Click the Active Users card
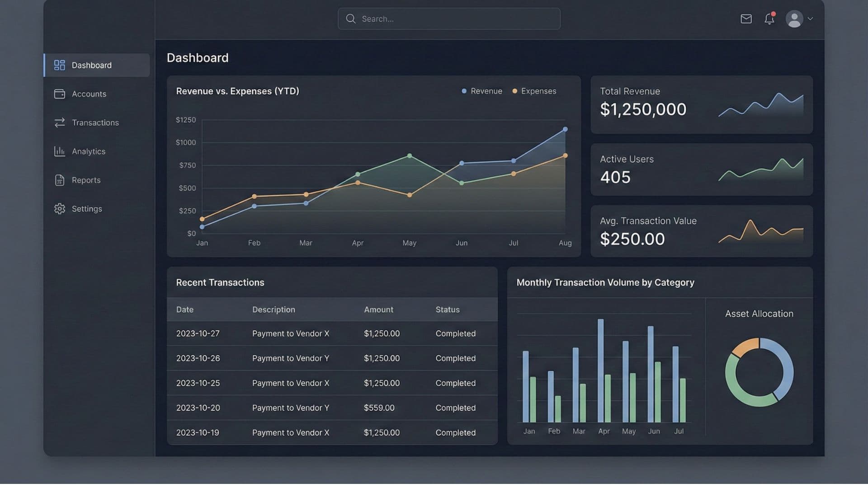Screen dimensions: 868x488 click(x=701, y=169)
